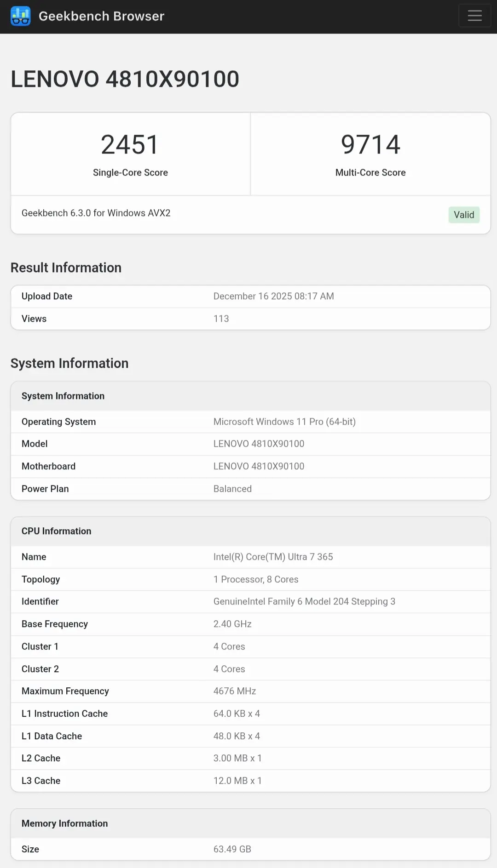Click the Geekbench 6.3.0 for Windows AVX2 text

96,213
